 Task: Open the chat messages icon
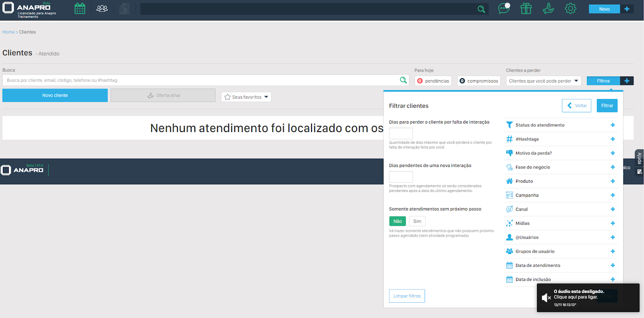[x=504, y=8]
